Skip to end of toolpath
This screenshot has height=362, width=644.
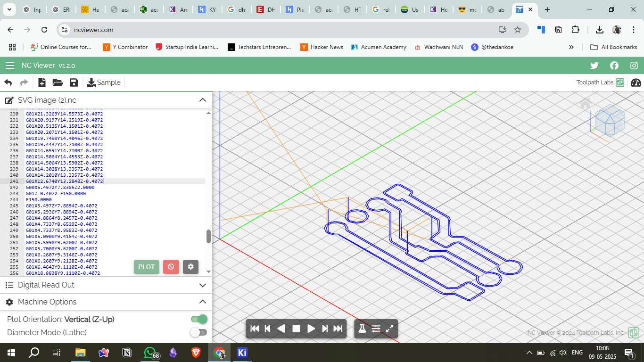(338, 329)
